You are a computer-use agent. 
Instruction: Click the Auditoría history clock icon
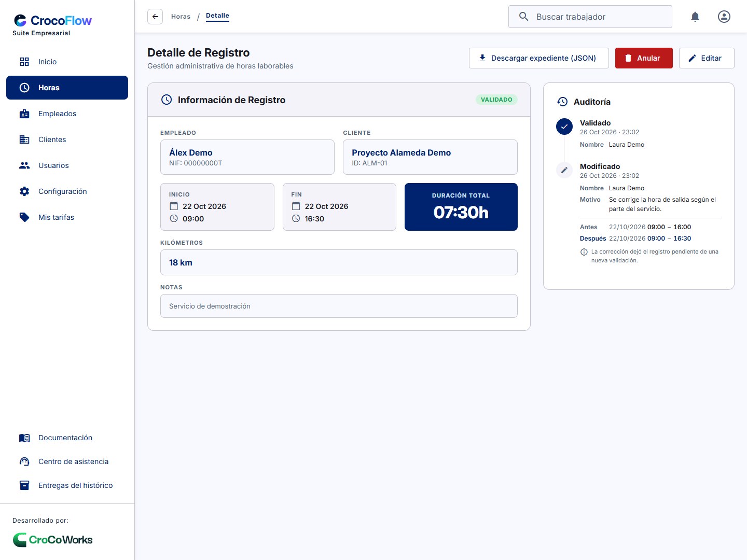[x=562, y=102]
